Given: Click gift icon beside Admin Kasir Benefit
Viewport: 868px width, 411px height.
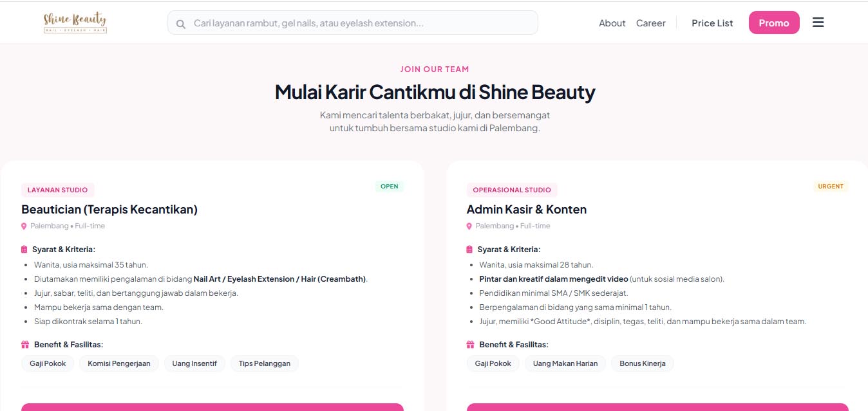Looking at the screenshot, I should [470, 345].
